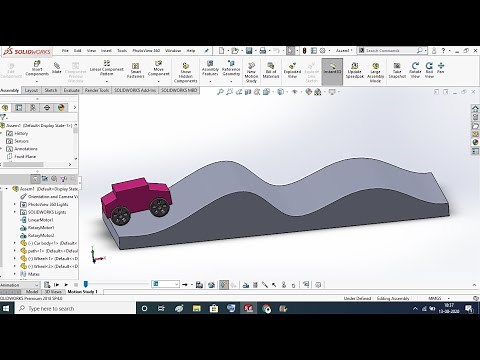480x360 pixels.
Task: Launch the Smart Fasteners tool
Action: pyautogui.click(x=136, y=70)
